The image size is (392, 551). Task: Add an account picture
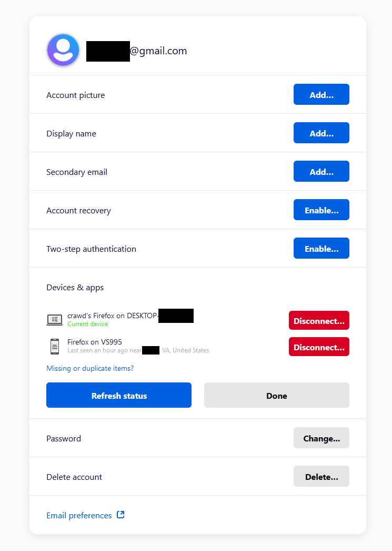click(321, 94)
